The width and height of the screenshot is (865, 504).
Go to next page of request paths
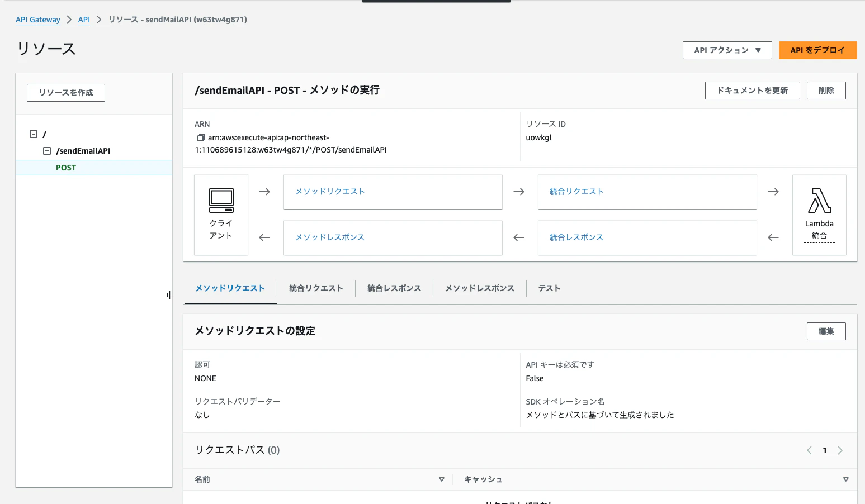[840, 450]
